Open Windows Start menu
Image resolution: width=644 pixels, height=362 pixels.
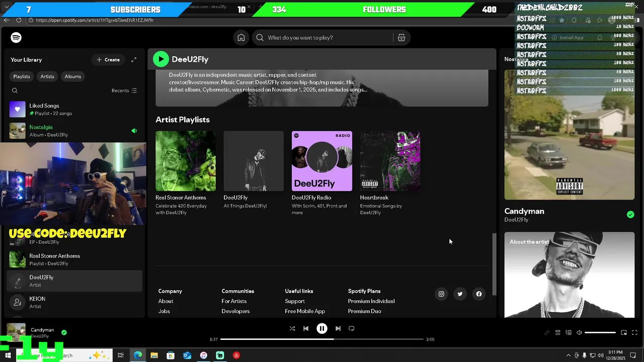tap(8, 355)
